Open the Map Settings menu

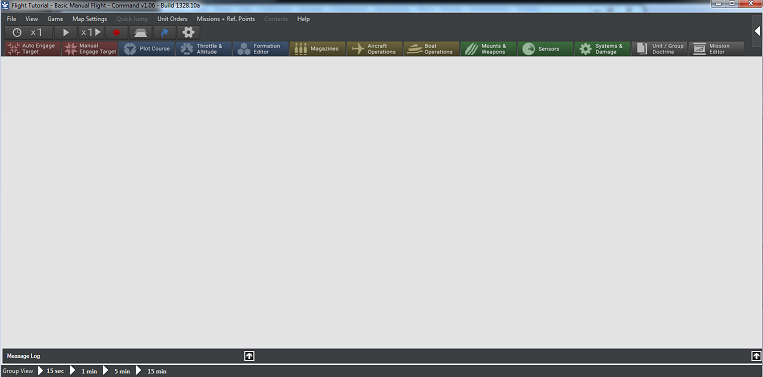click(90, 19)
